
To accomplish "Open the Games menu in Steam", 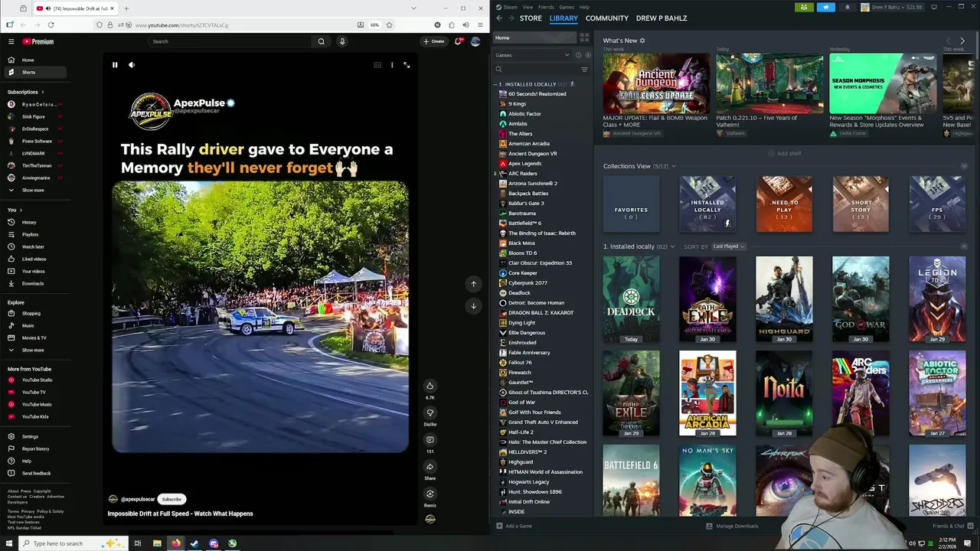I will pos(567,7).
